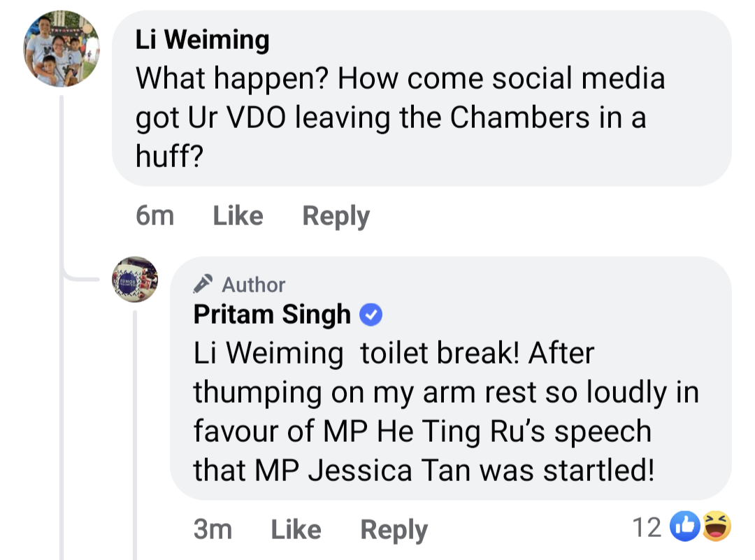Click the Author label text
Screen dimensions: 755x560
[x=253, y=285]
